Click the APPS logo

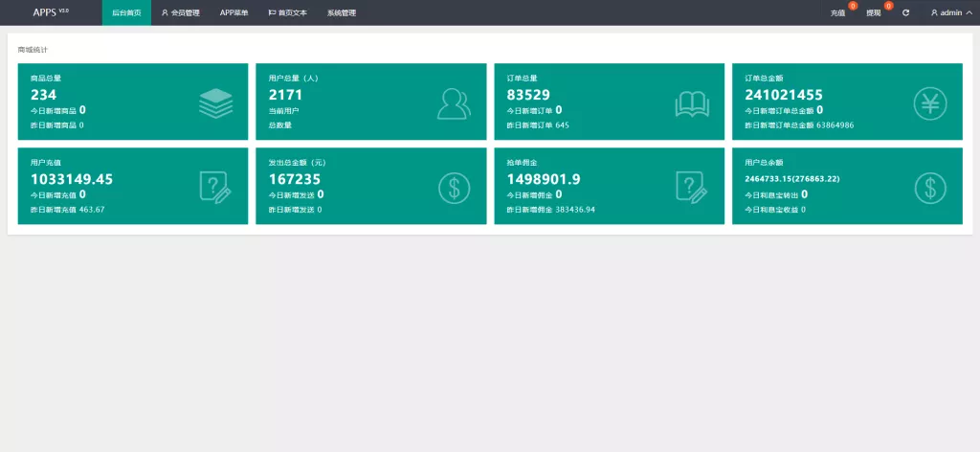coord(50,12)
